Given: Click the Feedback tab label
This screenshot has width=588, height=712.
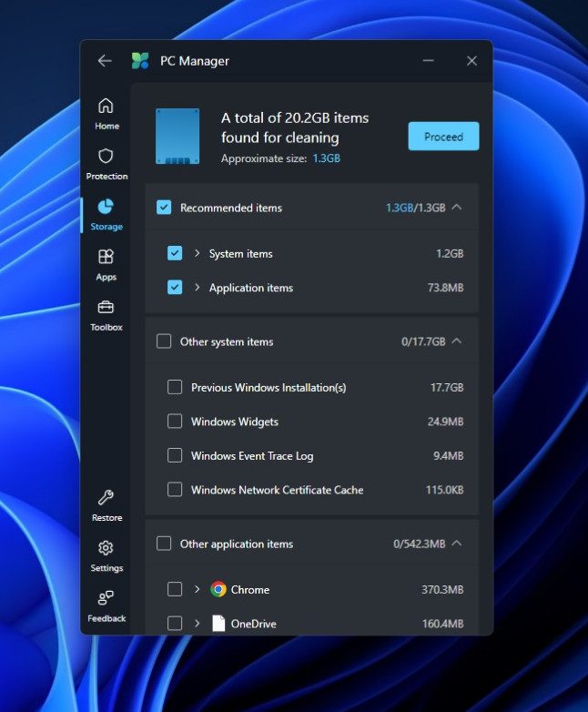Looking at the screenshot, I should (106, 618).
